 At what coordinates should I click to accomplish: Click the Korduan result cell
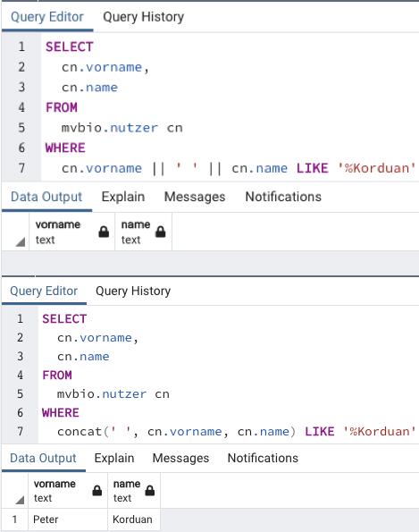[134, 519]
